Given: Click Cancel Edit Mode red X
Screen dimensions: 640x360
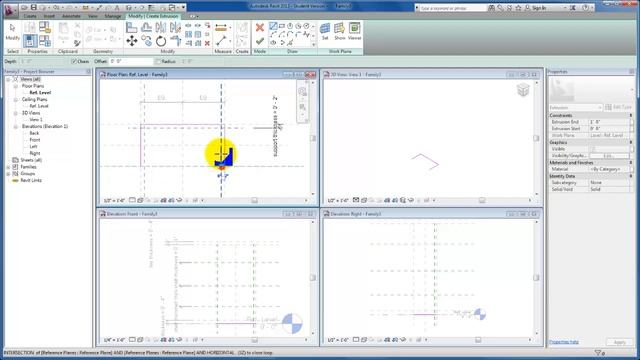Looking at the screenshot, I should pyautogui.click(x=260, y=28).
